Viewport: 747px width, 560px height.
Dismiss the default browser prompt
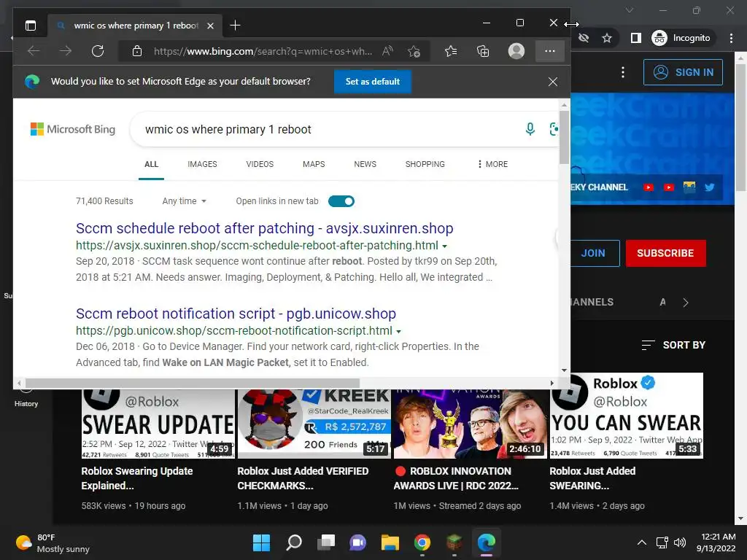point(553,82)
